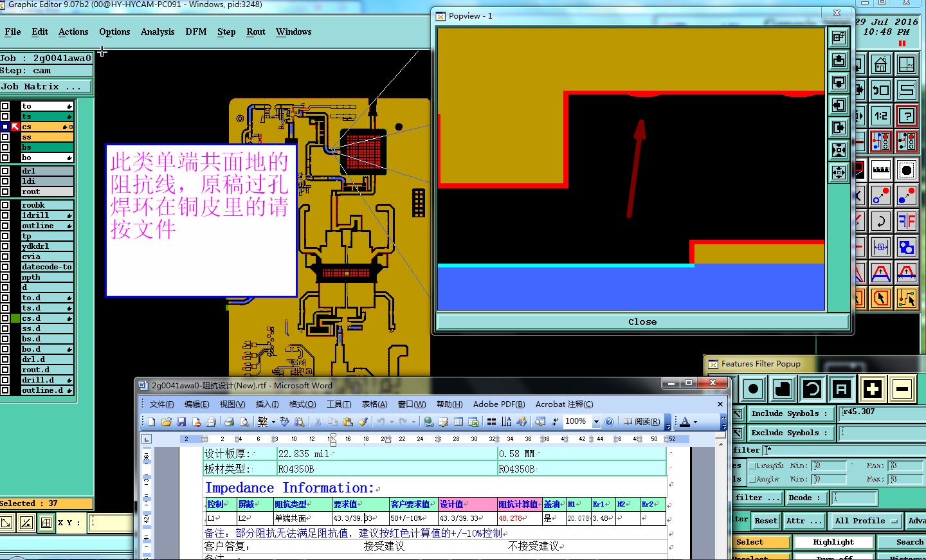This screenshot has width=926, height=560.
Task: Toggle checkbox for layer 'rout'
Action: pos(5,192)
